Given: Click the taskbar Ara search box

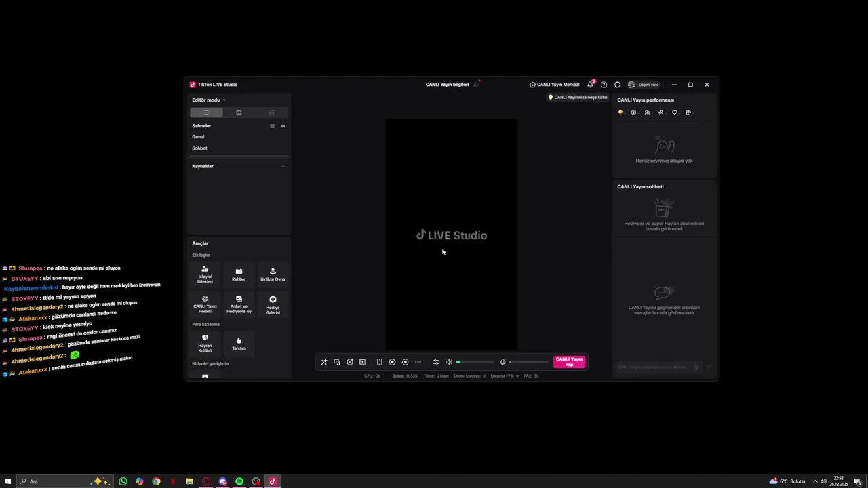Looking at the screenshot, I should tap(65, 481).
